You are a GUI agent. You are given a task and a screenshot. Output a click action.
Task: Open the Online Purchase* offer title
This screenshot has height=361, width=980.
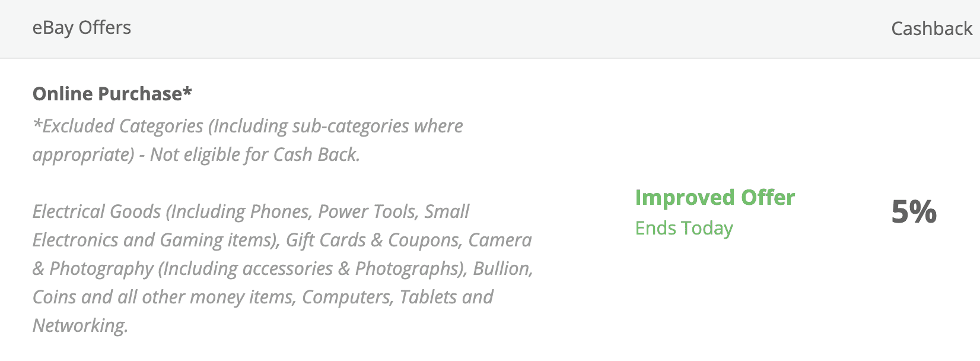112,94
